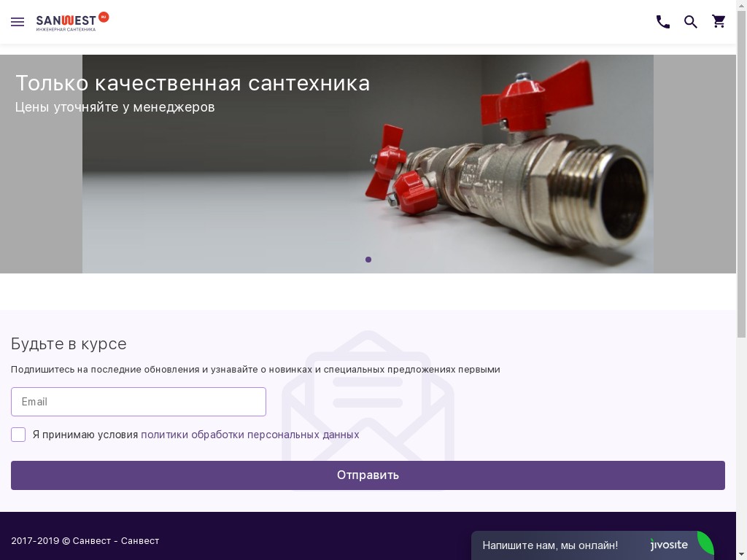Click the scrollbar down arrow
This screenshot has width=747, height=560.
(742, 555)
